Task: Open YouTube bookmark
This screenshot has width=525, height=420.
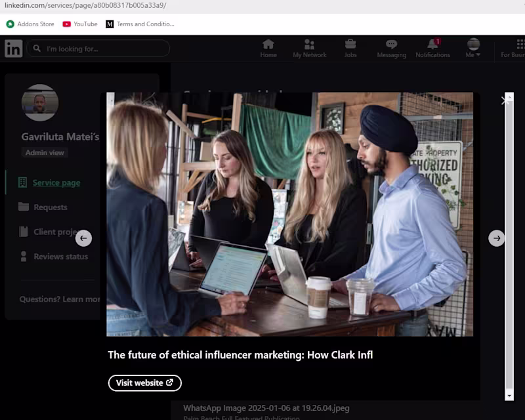Action: (80, 24)
